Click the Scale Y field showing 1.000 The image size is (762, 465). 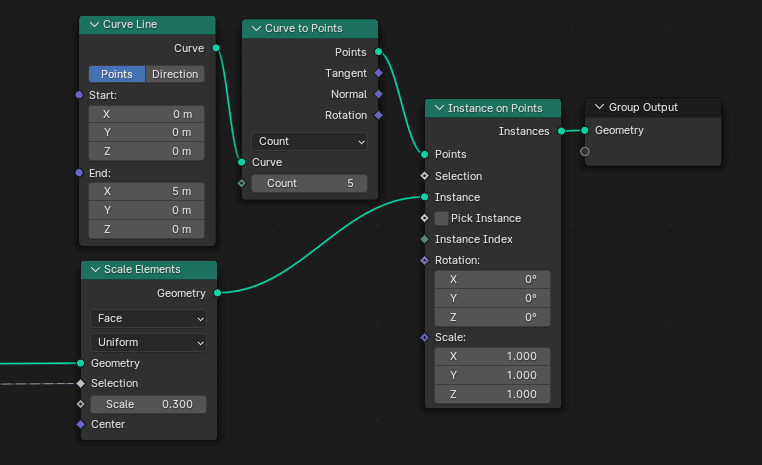click(492, 375)
